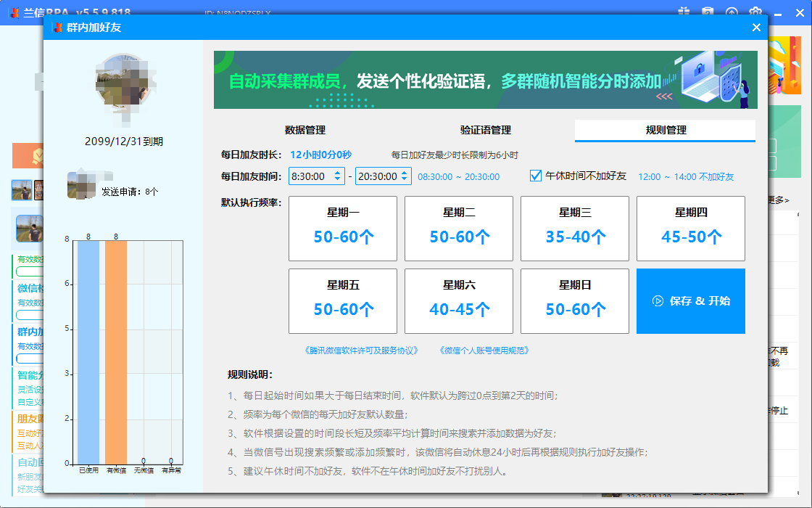Switch to 数据管理 tab
The height and width of the screenshot is (508, 812).
tap(305, 131)
